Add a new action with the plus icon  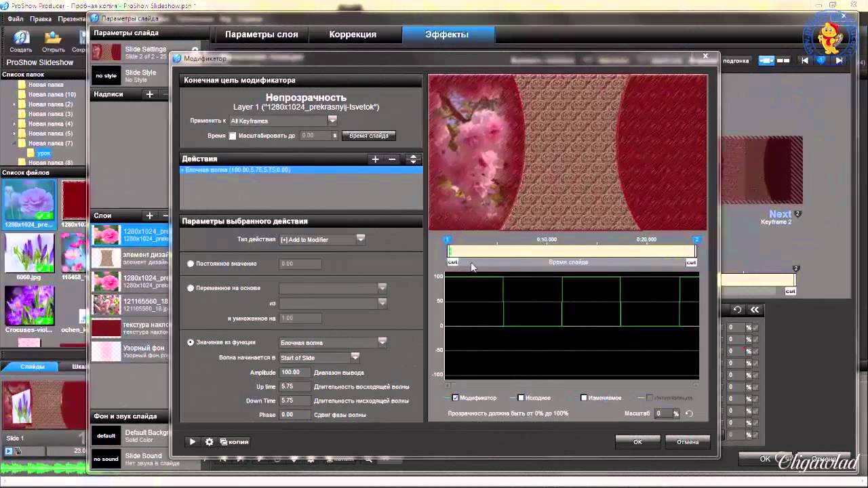375,159
